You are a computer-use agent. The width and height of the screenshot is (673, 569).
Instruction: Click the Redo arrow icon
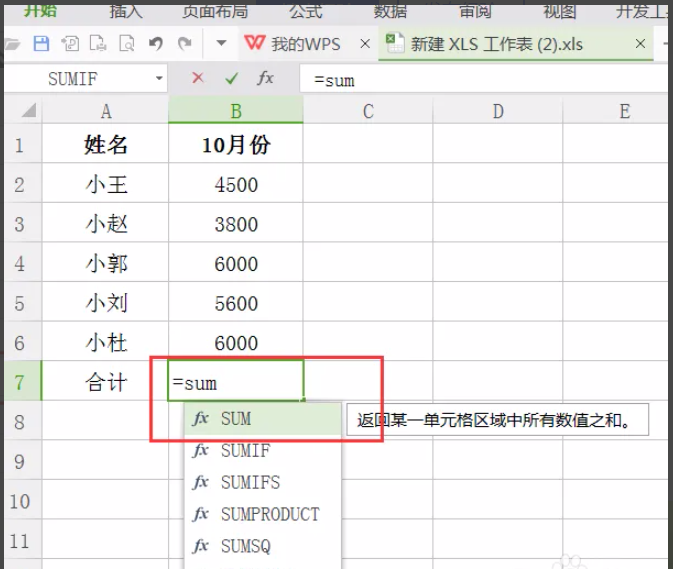[x=185, y=44]
